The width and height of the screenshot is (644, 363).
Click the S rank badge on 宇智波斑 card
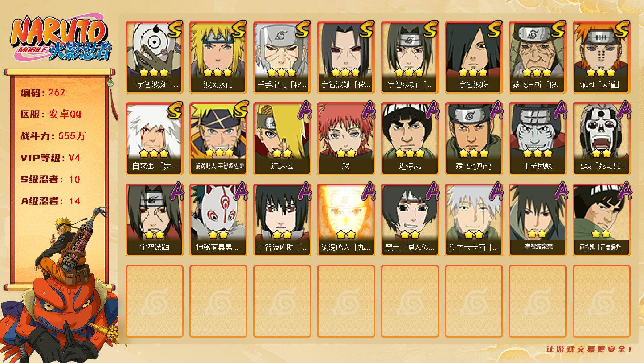click(494, 29)
